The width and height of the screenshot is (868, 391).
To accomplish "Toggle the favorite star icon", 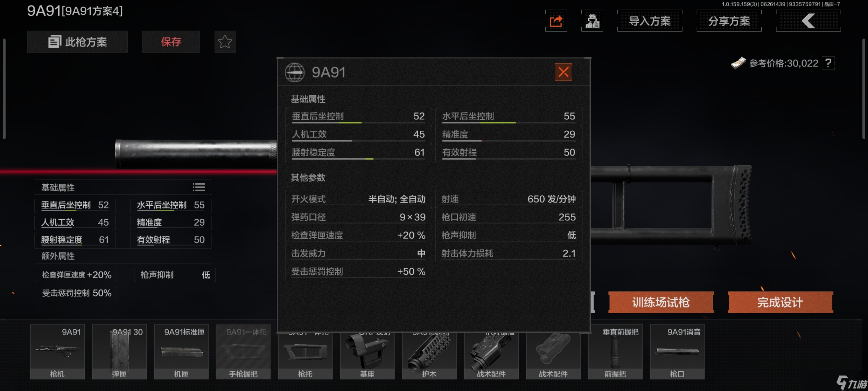I will [225, 42].
